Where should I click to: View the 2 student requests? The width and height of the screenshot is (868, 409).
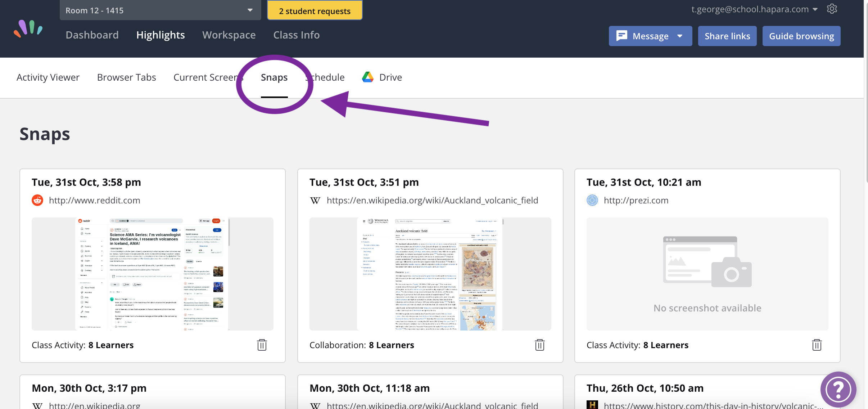click(x=315, y=11)
